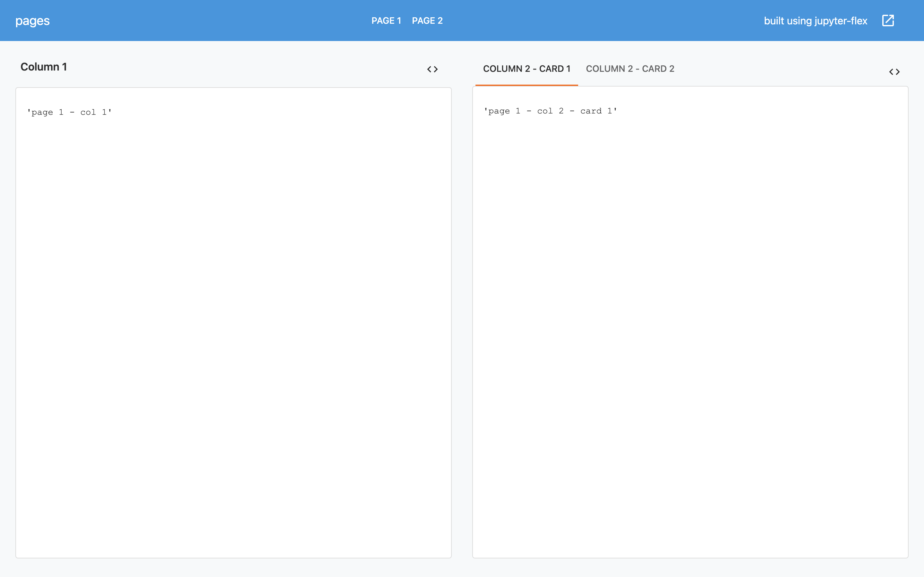Click orange underline beneath active Card 1 tab

[x=526, y=85]
